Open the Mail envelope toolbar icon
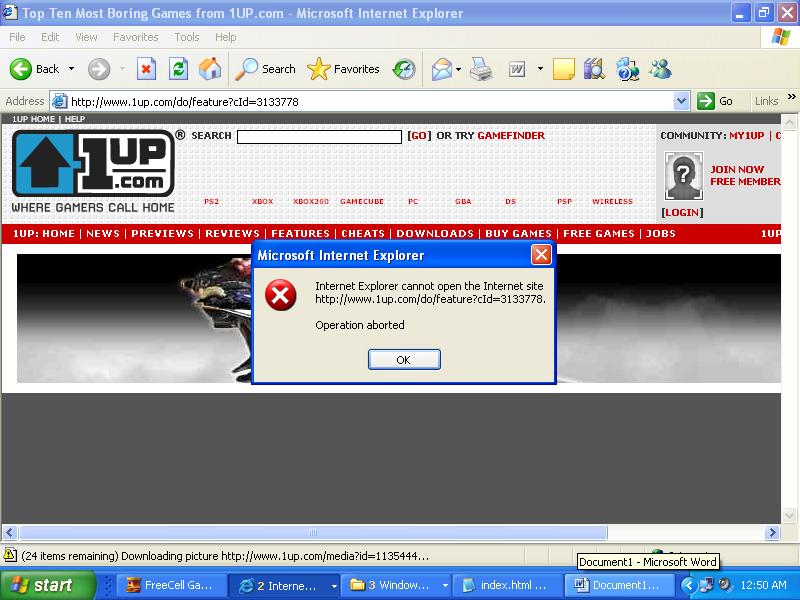Viewport: 800px width, 600px height. [442, 69]
